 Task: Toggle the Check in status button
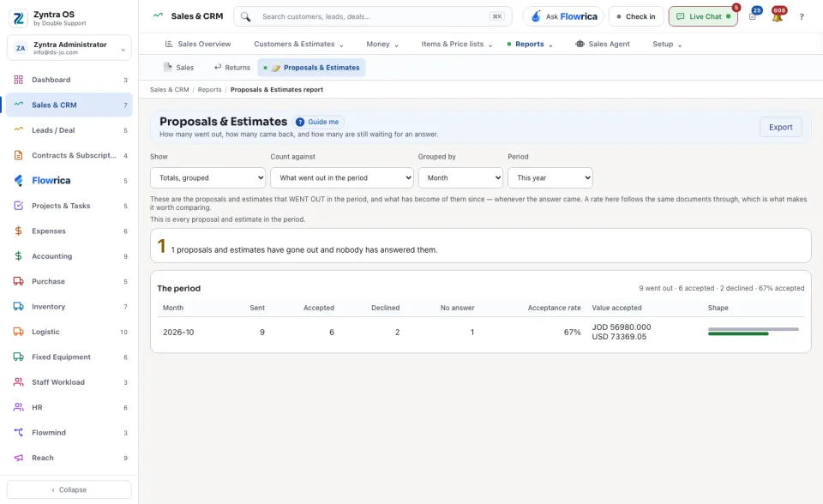[636, 17]
